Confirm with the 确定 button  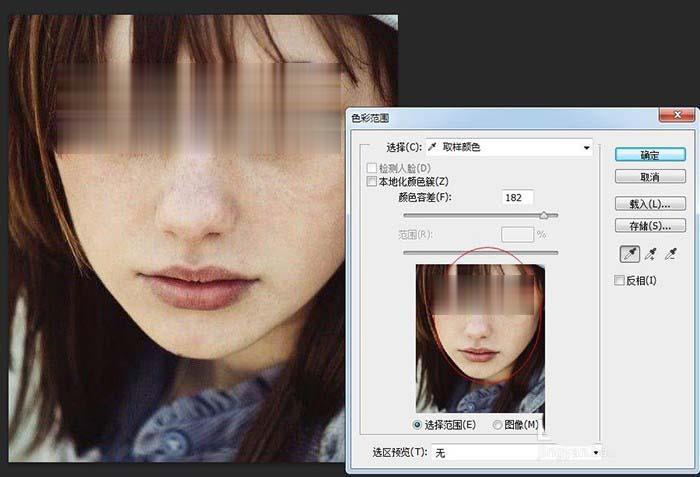650,155
